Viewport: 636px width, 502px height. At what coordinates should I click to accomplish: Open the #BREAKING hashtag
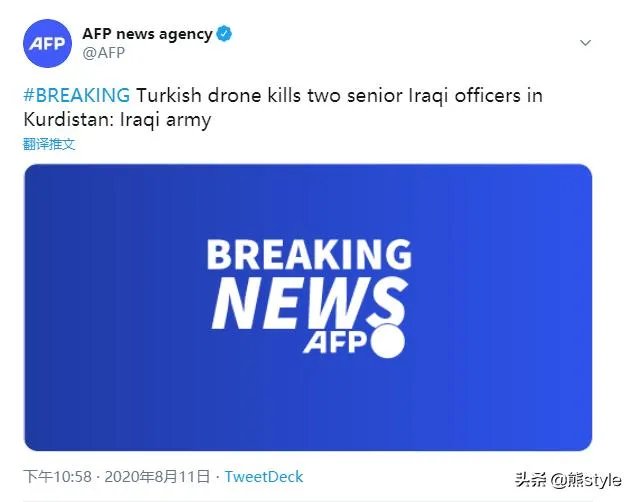76,96
